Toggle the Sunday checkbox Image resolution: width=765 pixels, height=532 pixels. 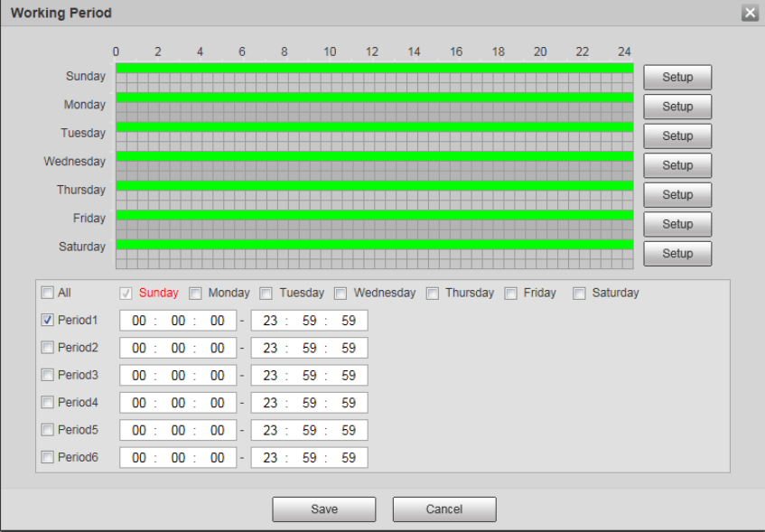pos(126,294)
